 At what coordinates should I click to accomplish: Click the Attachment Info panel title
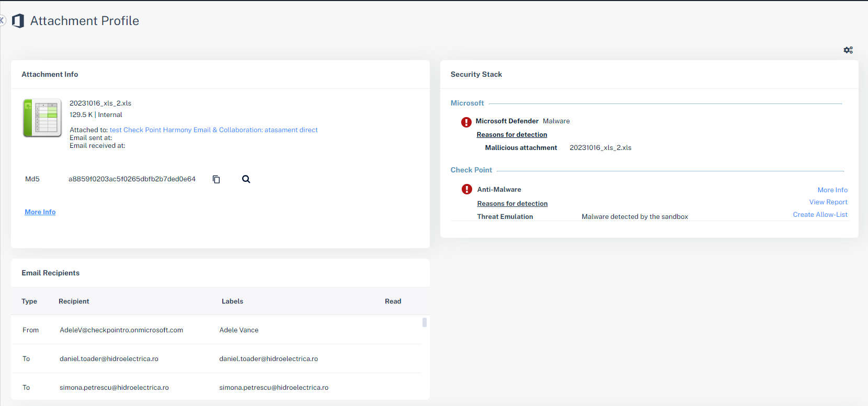click(50, 75)
